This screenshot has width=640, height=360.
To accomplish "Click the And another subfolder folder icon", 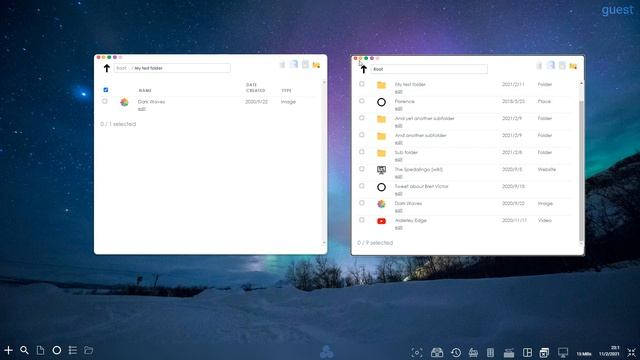I will coord(381,136).
